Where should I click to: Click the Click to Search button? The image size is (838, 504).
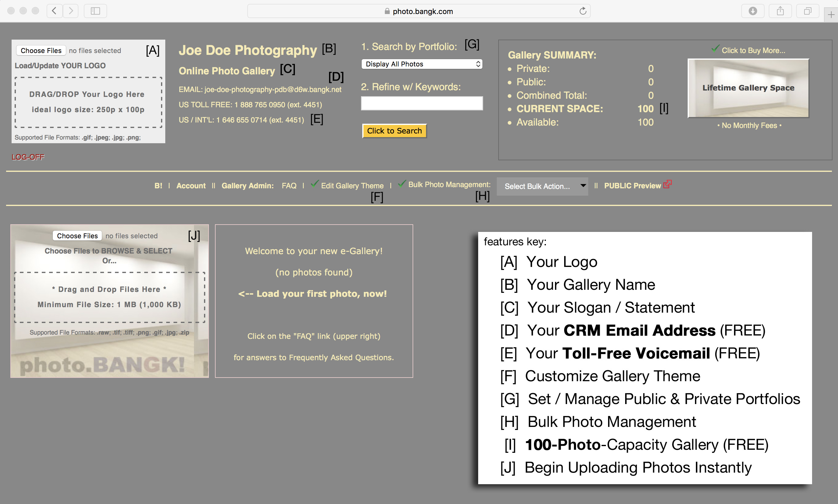pyautogui.click(x=394, y=131)
